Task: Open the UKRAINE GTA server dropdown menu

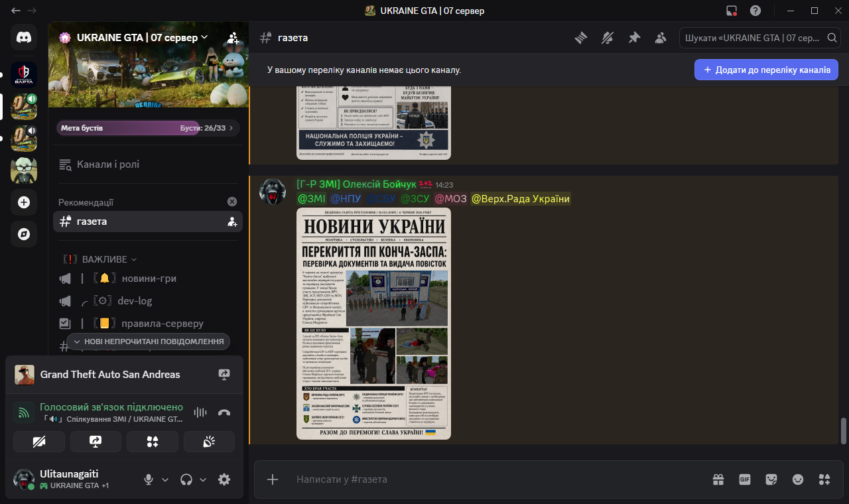Action: click(143, 38)
